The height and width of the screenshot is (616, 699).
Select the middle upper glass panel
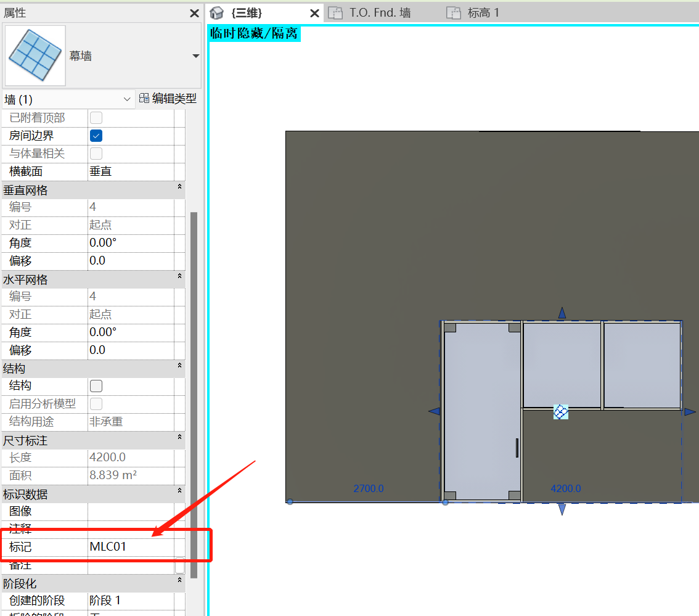pos(562,365)
